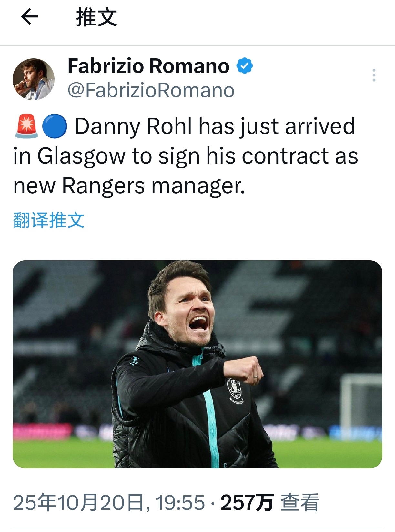The height and width of the screenshot is (532, 395).
Task: Click the 推文 header title
Action: point(96,17)
